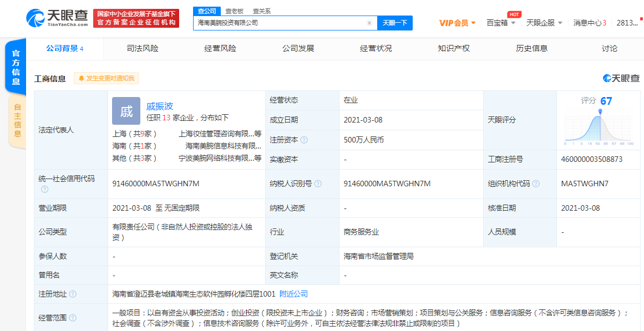Click the 国家中小企业发展子基金 red banner
This screenshot has height=331, width=644.
point(136,18)
